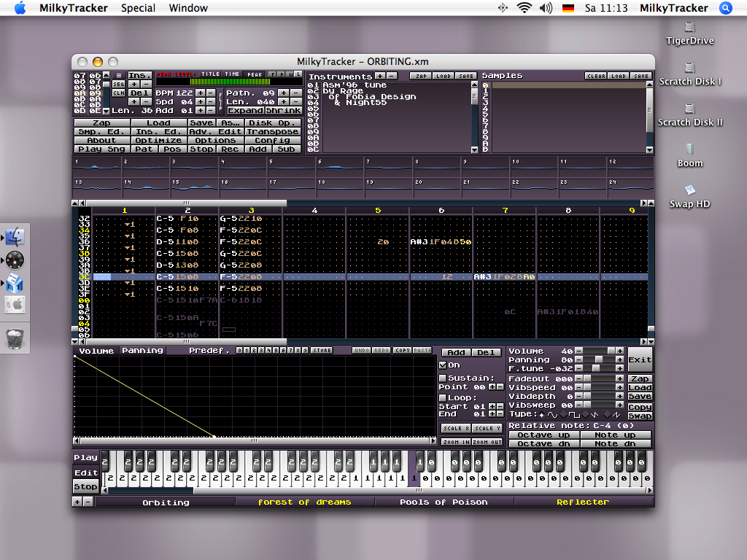Click SCALE X in envelope editor
Screen dimensions: 747x560
tap(456, 429)
